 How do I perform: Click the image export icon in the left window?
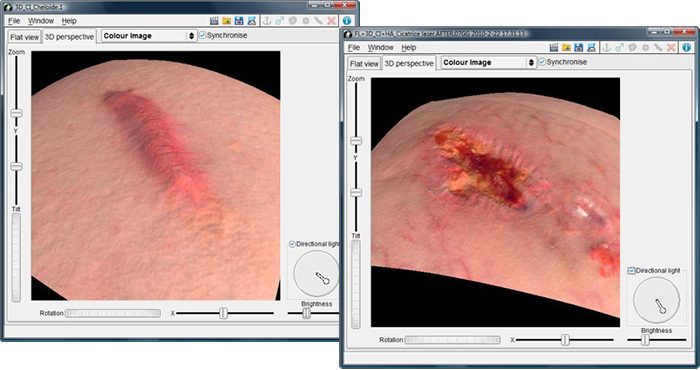251,21
